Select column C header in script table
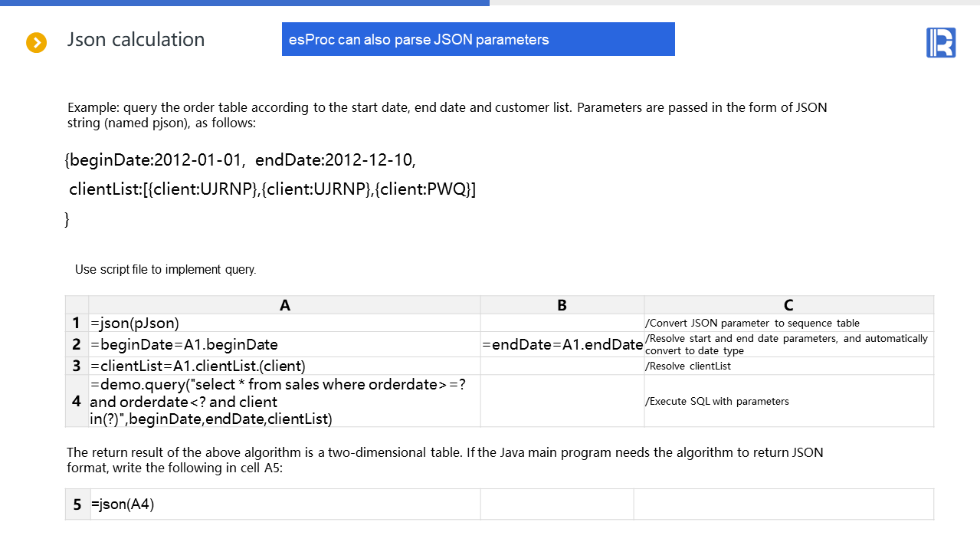The width and height of the screenshot is (980, 552). coord(788,305)
